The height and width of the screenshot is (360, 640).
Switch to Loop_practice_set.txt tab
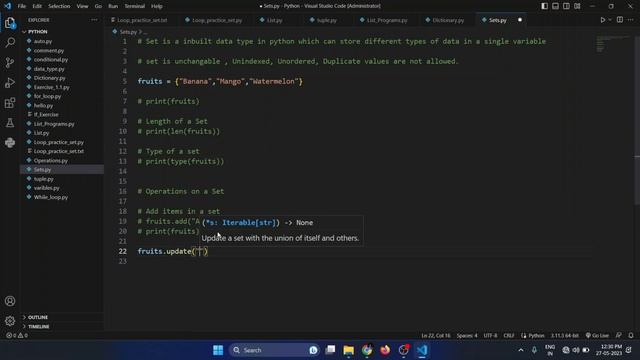pyautogui.click(x=142, y=20)
